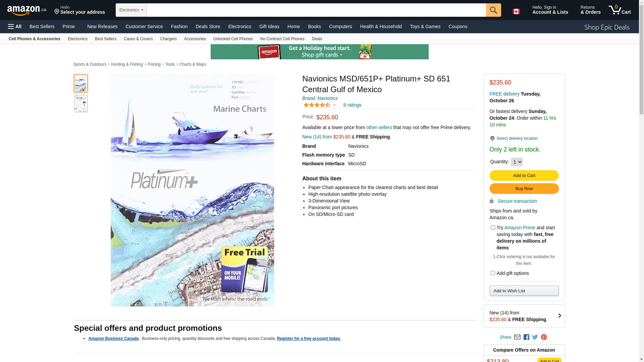The width and height of the screenshot is (644, 362).
Task: Click the Add to Cart button
Action: point(524,176)
